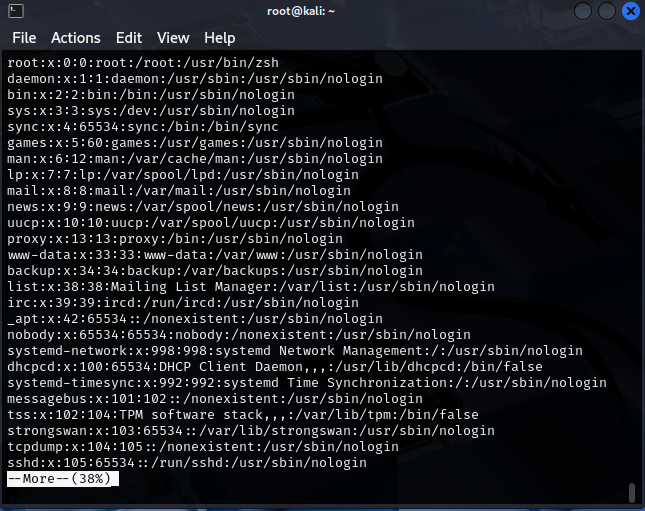Viewport: 645px width, 511px height.
Task: Click the maximize circle button
Action: (607, 11)
